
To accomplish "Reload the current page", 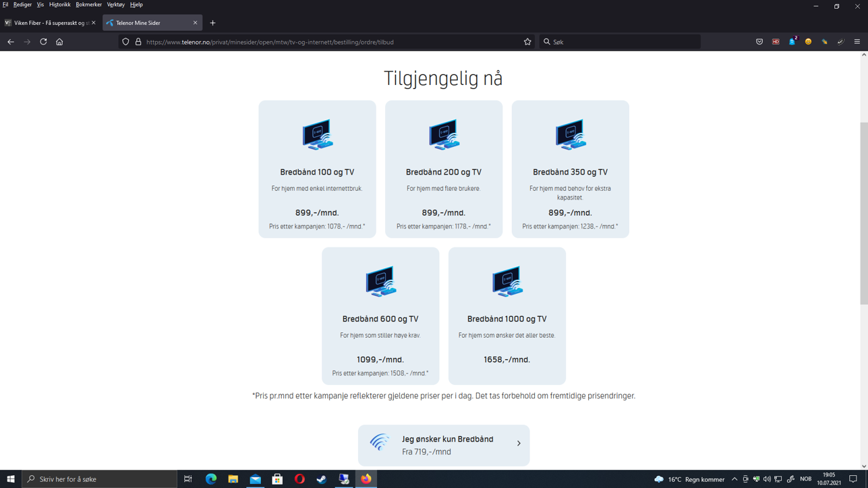I will coord(43,42).
